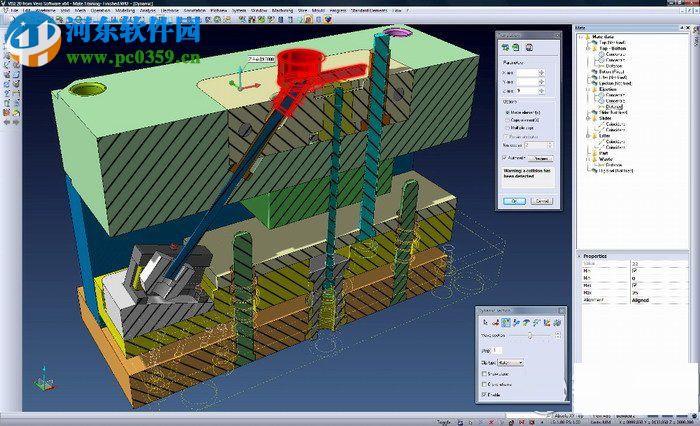This screenshot has width=700, height=426.
Task: Click the Cancel button in the dialog
Action: coord(538,201)
